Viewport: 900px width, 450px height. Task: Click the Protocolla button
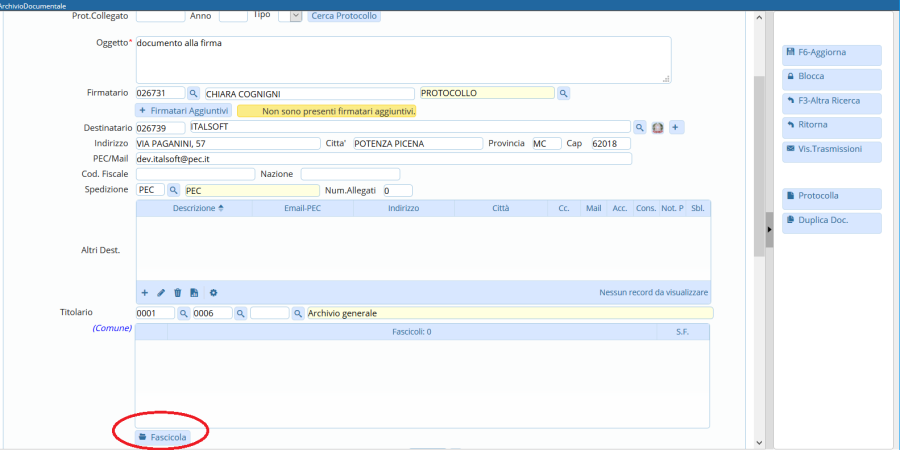831,197
